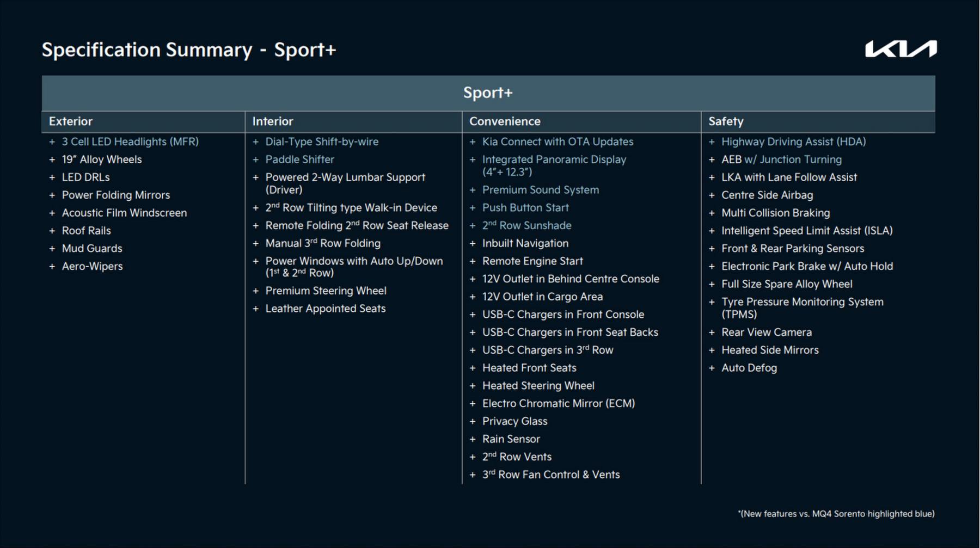Image resolution: width=980 pixels, height=548 pixels.
Task: Click the Sport+ table banner
Action: point(488,93)
